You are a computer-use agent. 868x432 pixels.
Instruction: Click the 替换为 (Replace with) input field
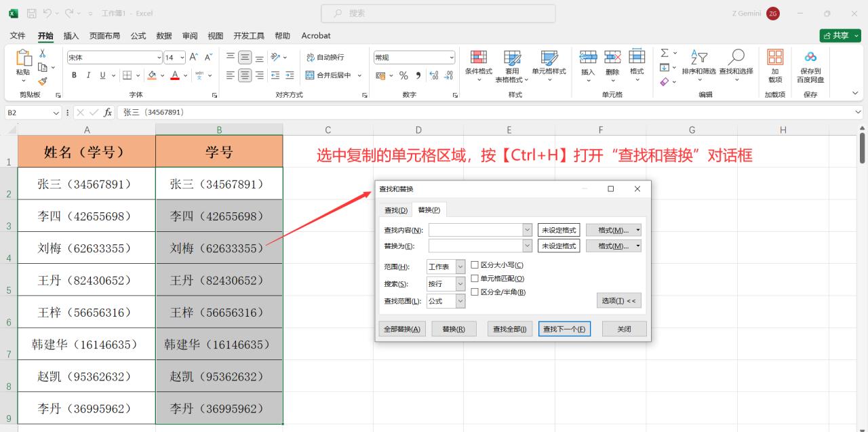pos(476,246)
